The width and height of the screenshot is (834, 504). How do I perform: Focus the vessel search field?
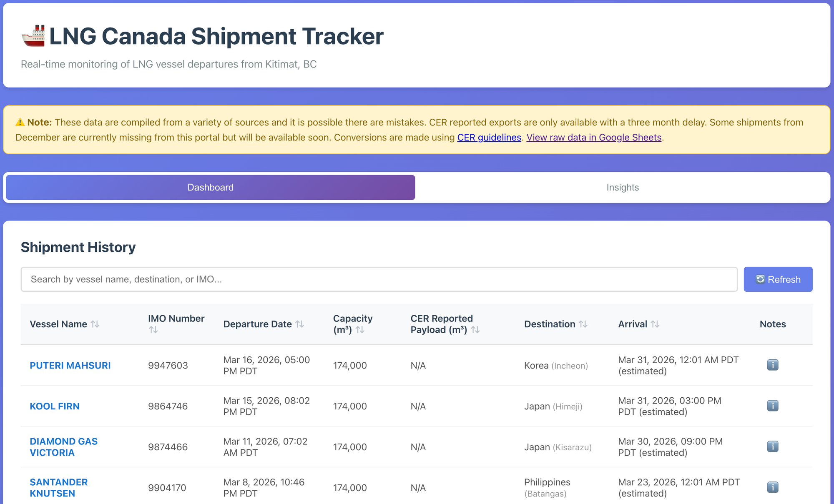point(379,279)
